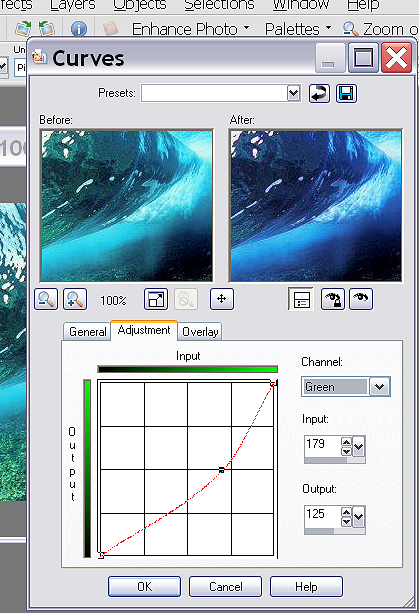This screenshot has width=419, height=613.
Task: Click the Curves dialog title icon
Action: point(39,57)
